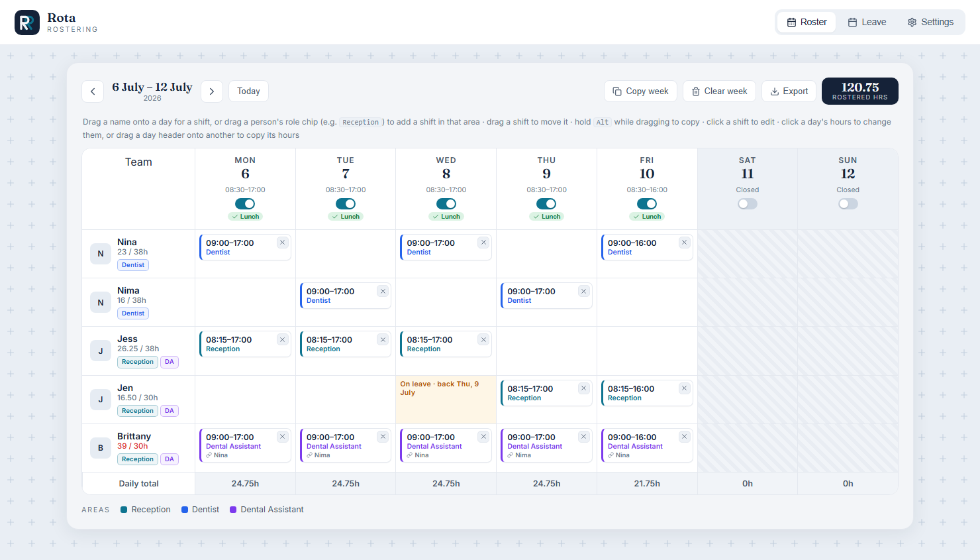The height and width of the screenshot is (560, 980).
Task: Click the Copy week button
Action: [640, 91]
